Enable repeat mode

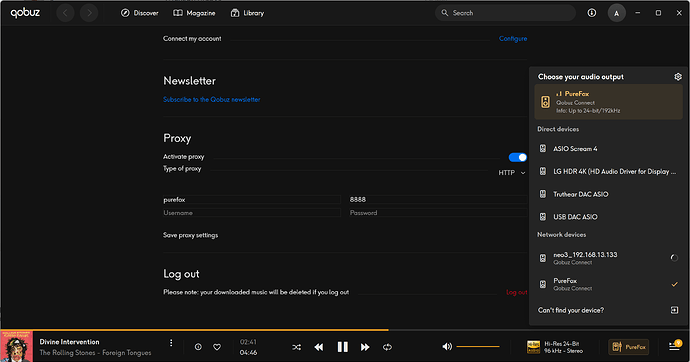(387, 347)
